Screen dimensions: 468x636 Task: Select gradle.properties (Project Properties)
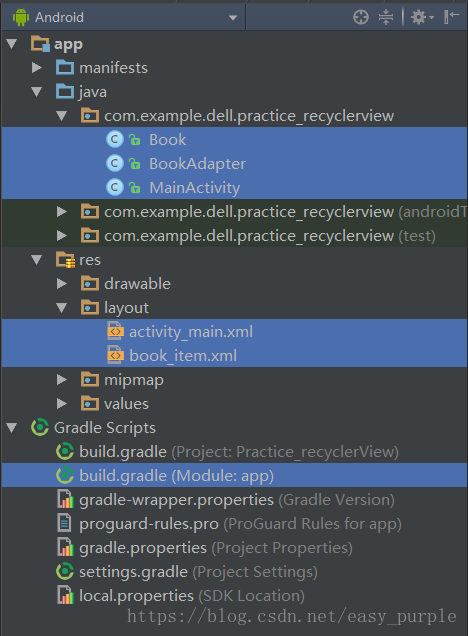[234, 548]
